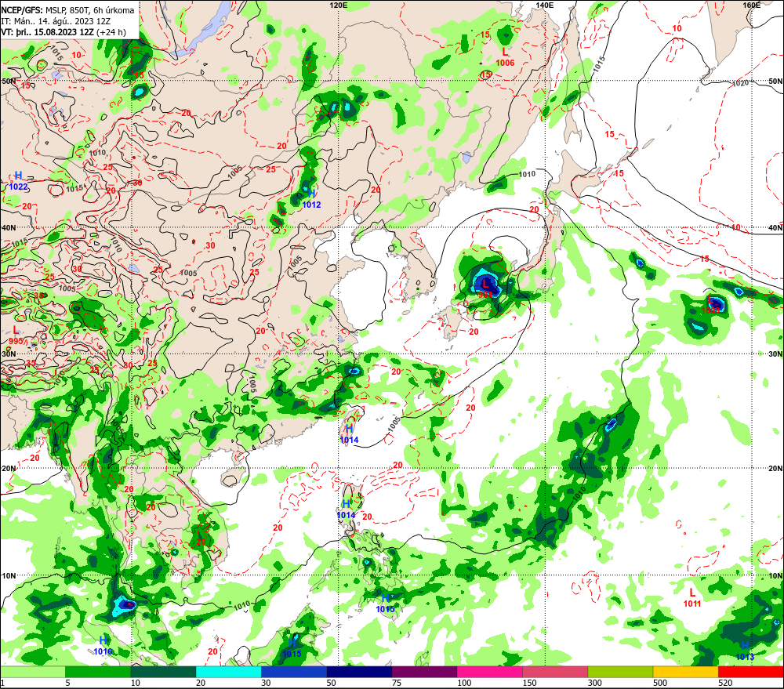Click the '160E' longitude label
This screenshot has width=784, height=689.
click(x=751, y=5)
